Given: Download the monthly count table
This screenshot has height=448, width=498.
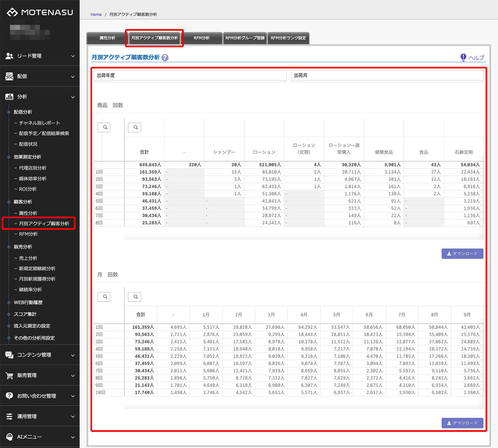Looking at the screenshot, I should pos(462,423).
